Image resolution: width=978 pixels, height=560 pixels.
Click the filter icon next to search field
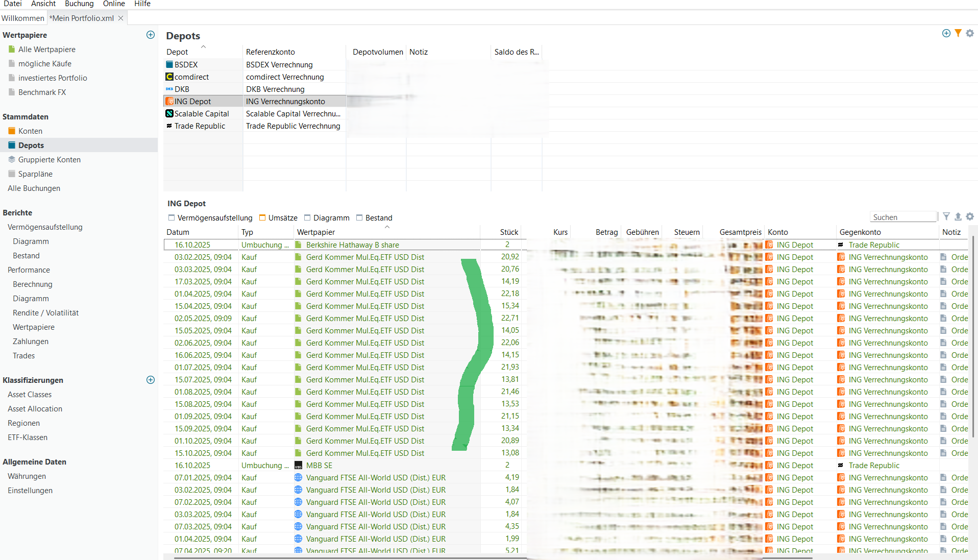[x=946, y=216]
